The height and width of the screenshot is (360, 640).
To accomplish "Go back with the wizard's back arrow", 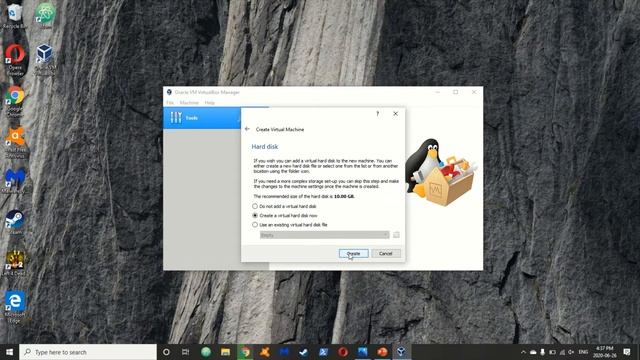I will coord(247,129).
